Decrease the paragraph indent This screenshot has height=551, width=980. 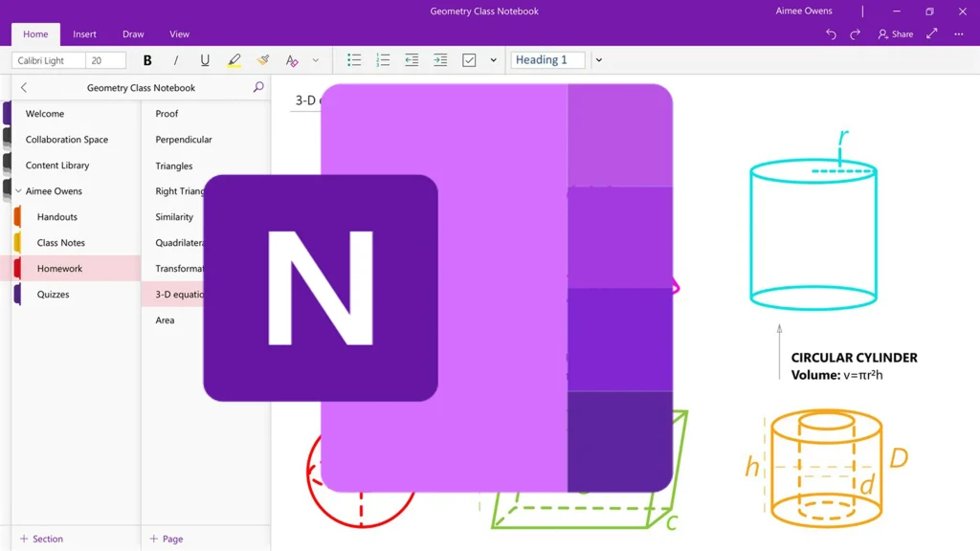412,60
